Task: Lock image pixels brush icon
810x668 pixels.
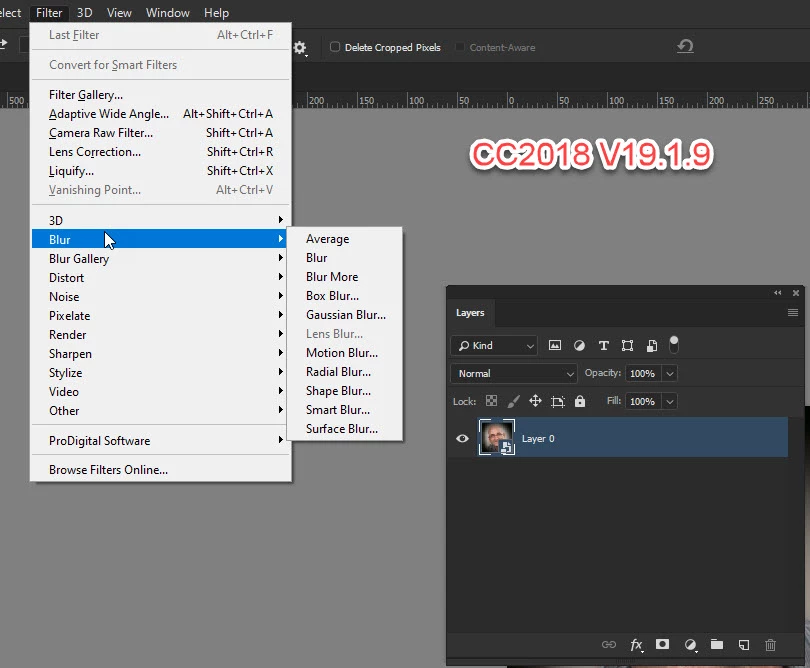Action: click(513, 401)
